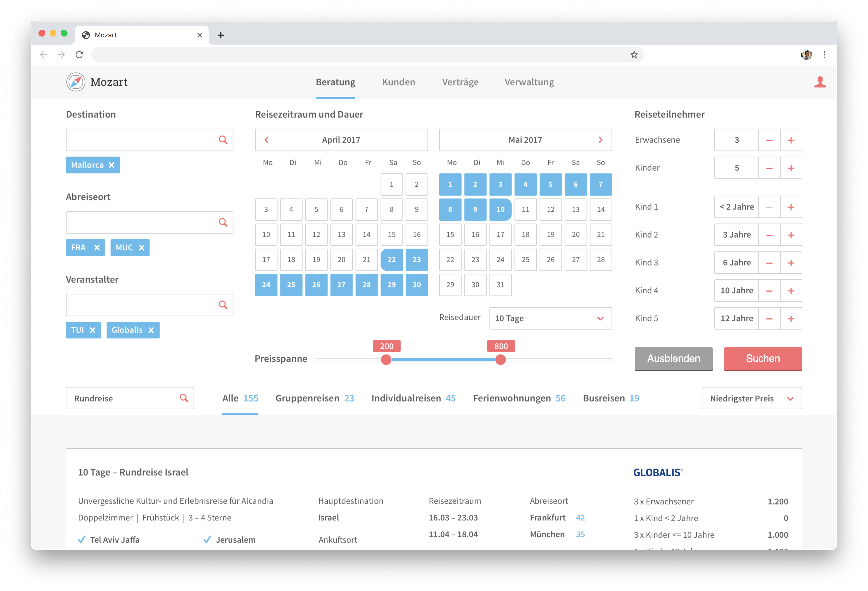This screenshot has width=868, height=591.
Task: Click the München departure count 35
Action: click(x=580, y=535)
